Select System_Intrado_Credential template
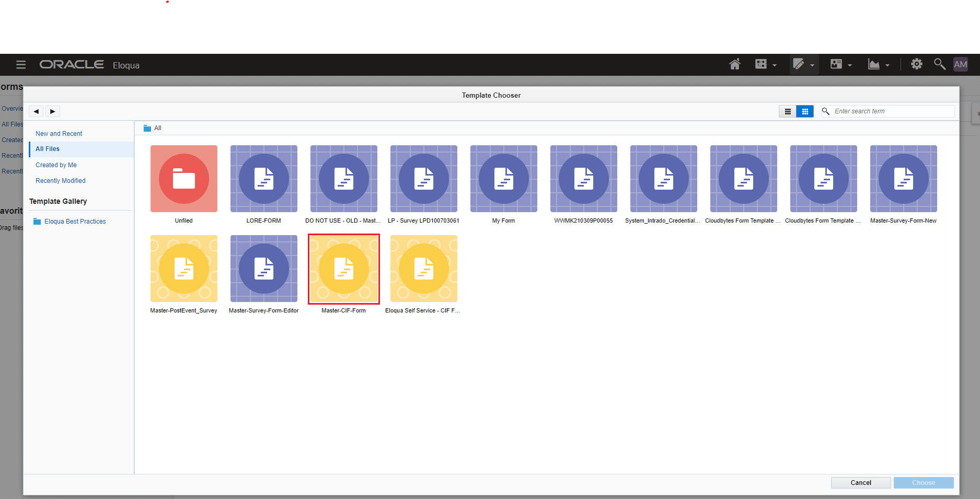The image size is (980, 499). (664, 179)
